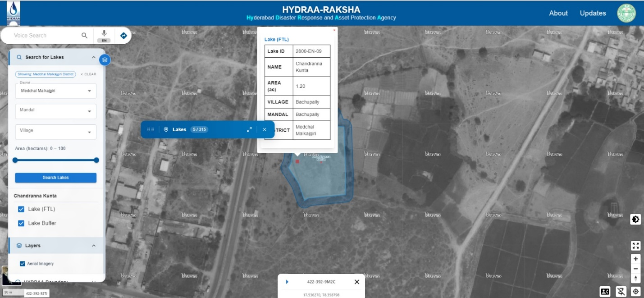
Task: Reset map north with compass button
Action: pyautogui.click(x=635, y=278)
